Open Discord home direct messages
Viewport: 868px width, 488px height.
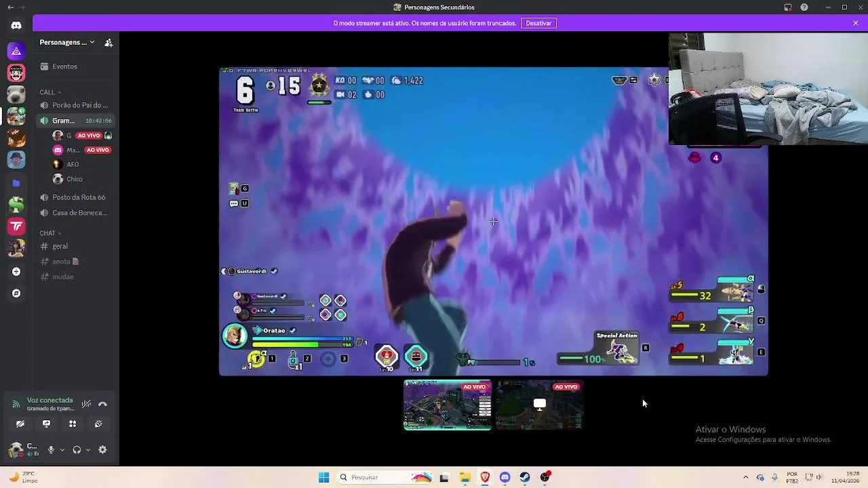pos(16,26)
